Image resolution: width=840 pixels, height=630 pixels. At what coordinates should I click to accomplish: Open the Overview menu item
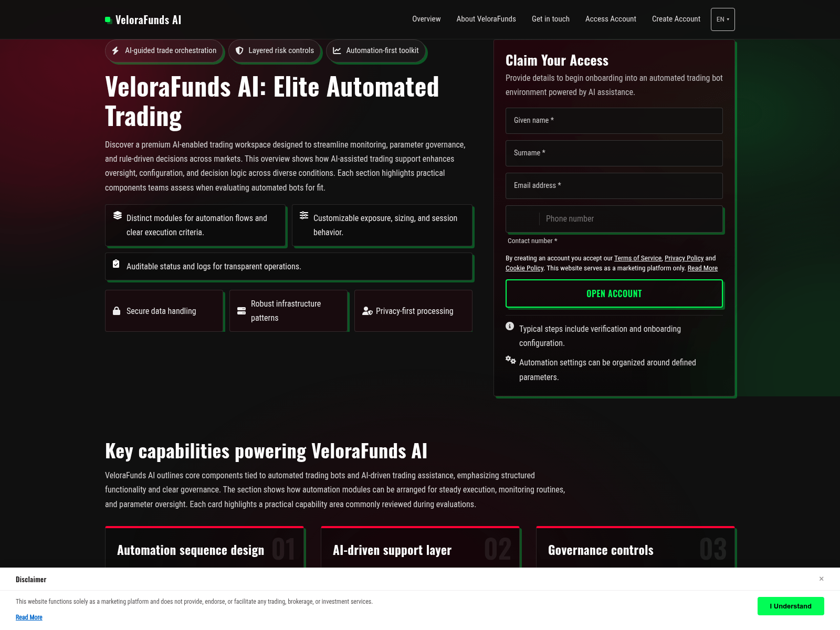coord(426,19)
